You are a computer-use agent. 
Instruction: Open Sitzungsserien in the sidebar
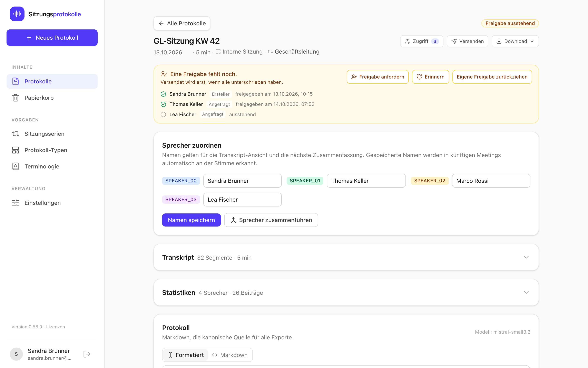[x=52, y=134]
